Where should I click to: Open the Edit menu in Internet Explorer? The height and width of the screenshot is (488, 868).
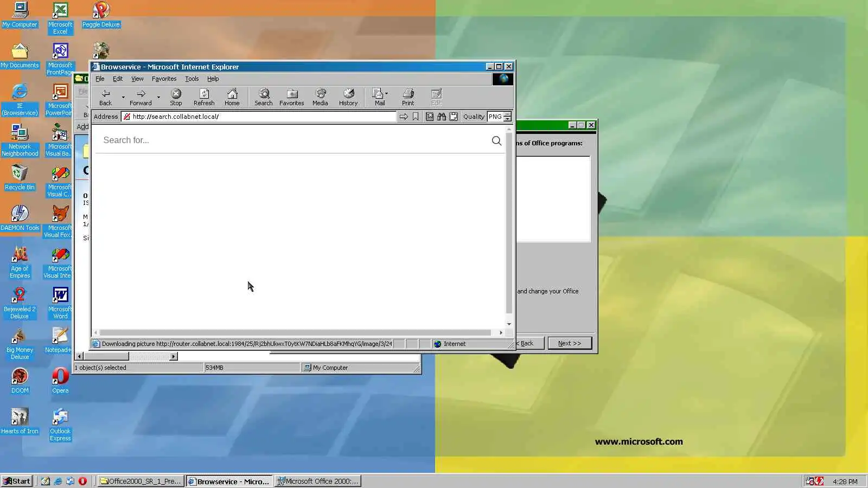click(x=118, y=79)
